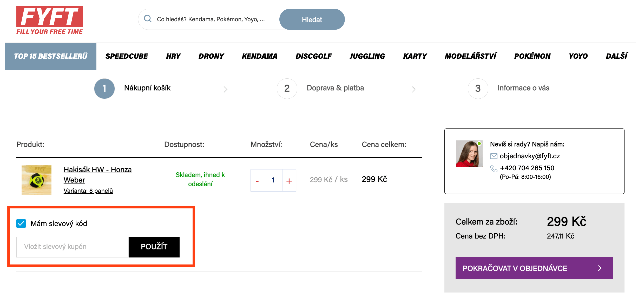
Task: Increase quantity with the plus button
Action: pyautogui.click(x=289, y=180)
